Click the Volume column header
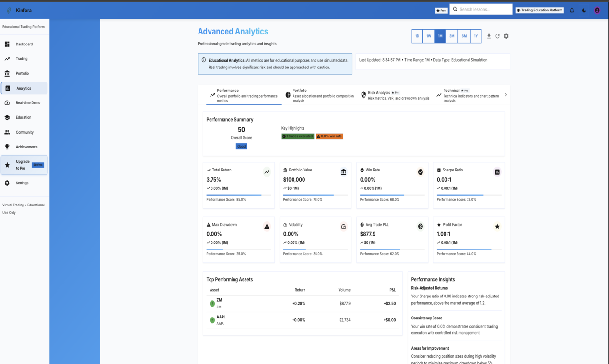This screenshot has height=364, width=609. 344,290
